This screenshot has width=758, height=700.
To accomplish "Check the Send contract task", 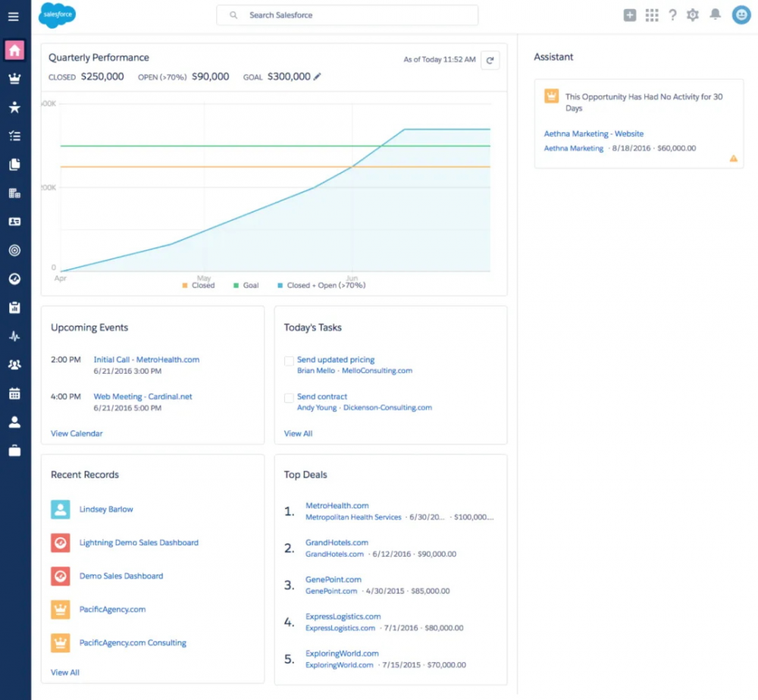I will coord(289,397).
